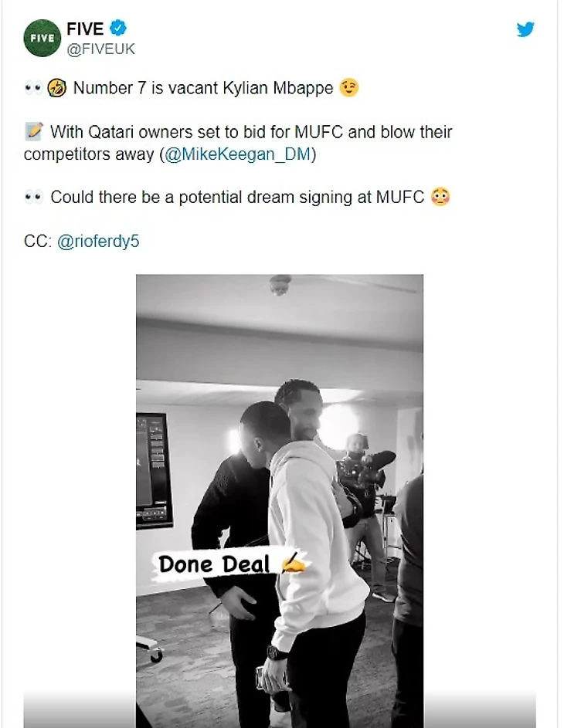Viewport: 564px width, 728px height.
Task: Click the potential dream signing sentence
Action: coord(237,198)
